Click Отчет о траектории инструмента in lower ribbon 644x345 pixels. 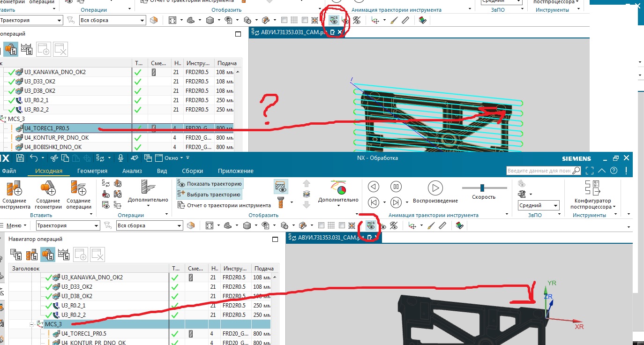click(225, 205)
